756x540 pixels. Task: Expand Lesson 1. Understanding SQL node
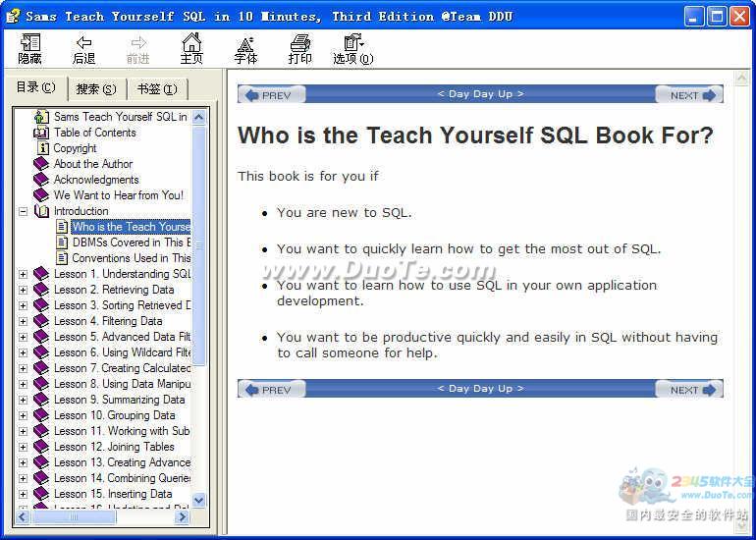[23, 274]
